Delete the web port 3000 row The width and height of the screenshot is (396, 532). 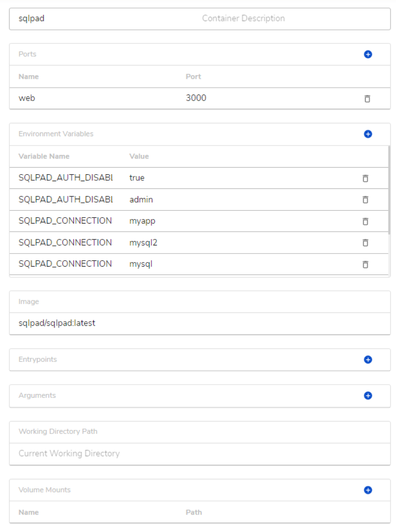pos(367,99)
